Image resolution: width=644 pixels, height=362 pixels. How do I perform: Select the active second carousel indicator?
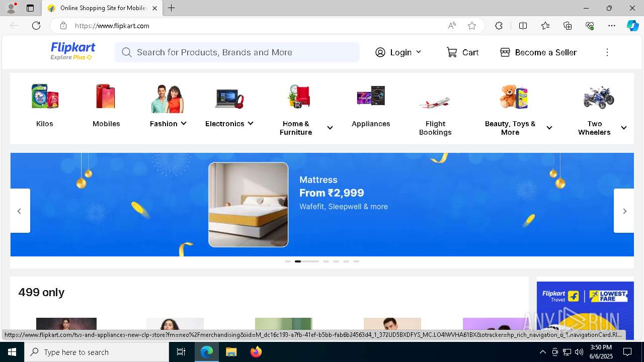[x=307, y=261]
